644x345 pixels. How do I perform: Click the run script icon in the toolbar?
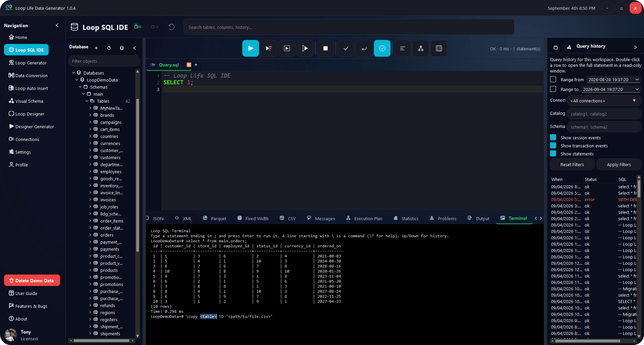(x=287, y=48)
